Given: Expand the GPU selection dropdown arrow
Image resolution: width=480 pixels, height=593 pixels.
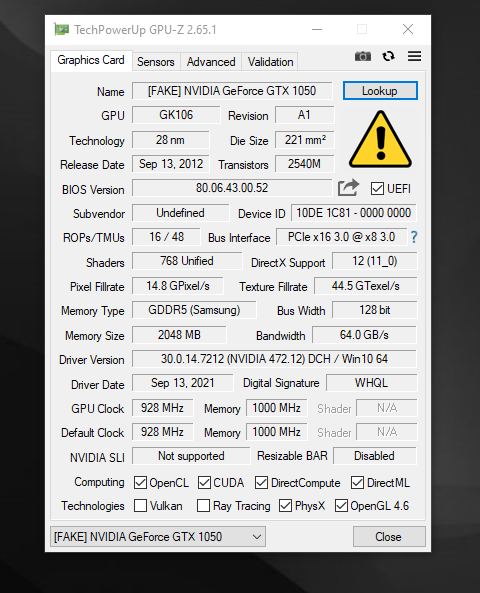Looking at the screenshot, I should (x=257, y=537).
